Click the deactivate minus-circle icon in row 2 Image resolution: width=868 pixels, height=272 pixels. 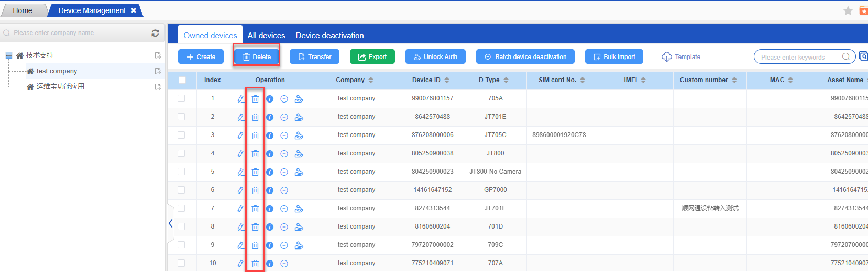(284, 117)
